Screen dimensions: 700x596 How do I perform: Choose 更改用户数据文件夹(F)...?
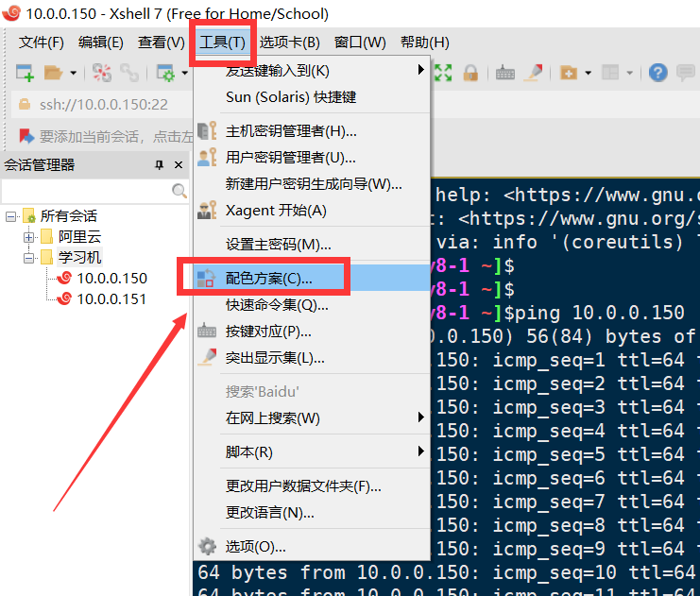(x=312, y=485)
